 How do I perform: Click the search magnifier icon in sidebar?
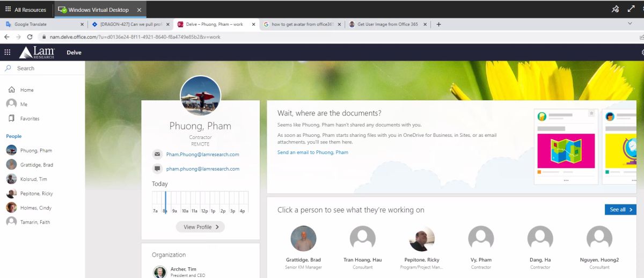[x=8, y=68]
